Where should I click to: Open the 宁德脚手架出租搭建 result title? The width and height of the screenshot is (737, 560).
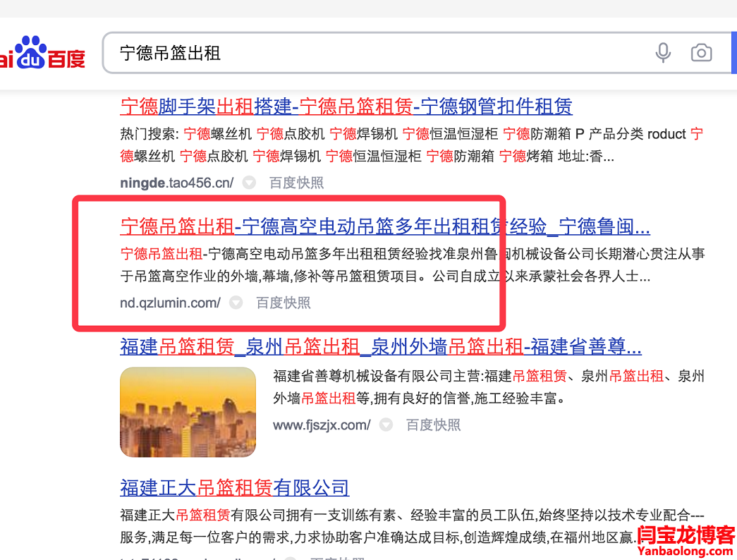(346, 106)
